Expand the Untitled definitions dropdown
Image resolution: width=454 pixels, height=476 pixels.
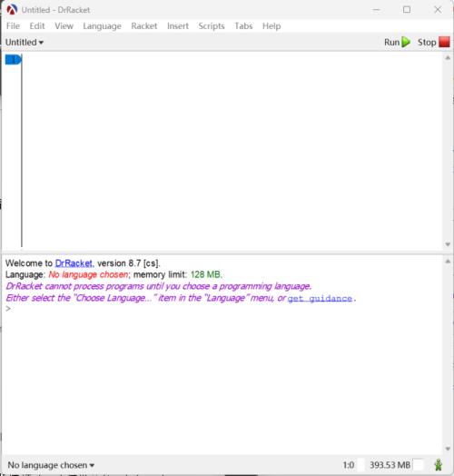pos(25,42)
